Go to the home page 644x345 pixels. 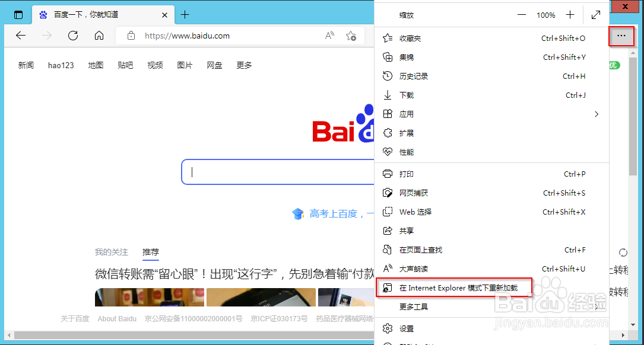[99, 36]
